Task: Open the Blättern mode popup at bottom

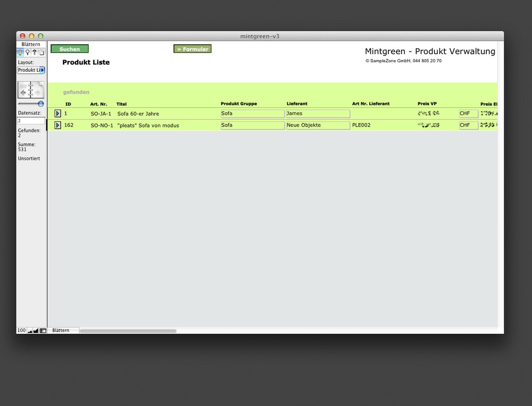Action: click(63, 331)
